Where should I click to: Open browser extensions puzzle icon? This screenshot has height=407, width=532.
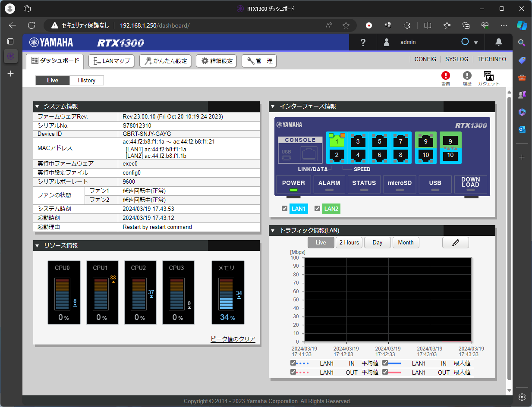[406, 25]
